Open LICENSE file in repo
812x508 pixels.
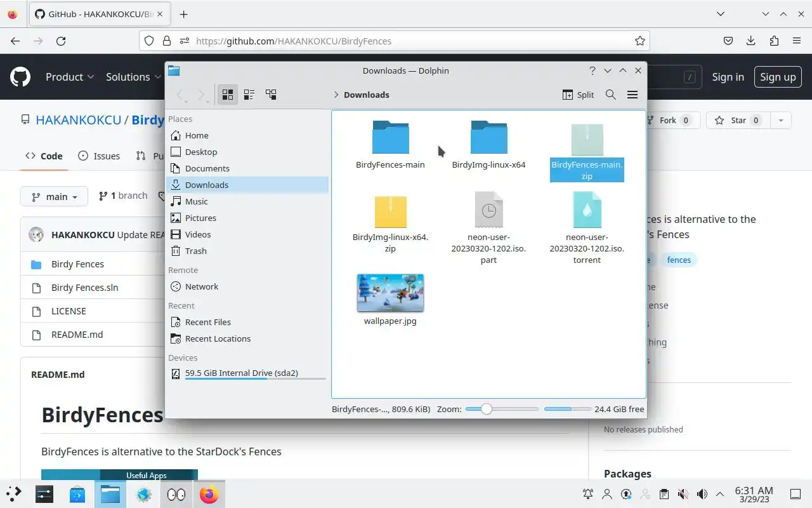(x=69, y=311)
